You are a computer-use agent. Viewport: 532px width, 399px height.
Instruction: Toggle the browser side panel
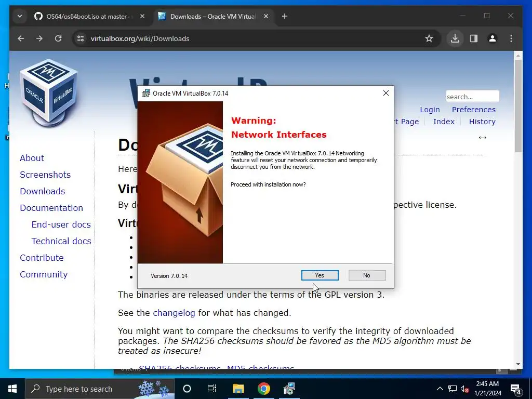[x=474, y=38]
